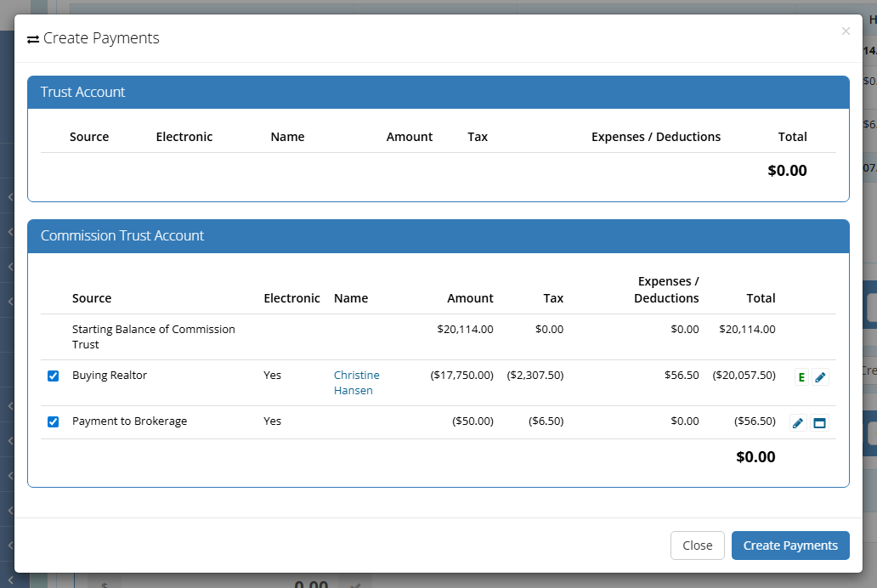Screen dimensions: 877x588
Task: Click the Expenses / Deductions header in Trust Account
Action: 656,137
